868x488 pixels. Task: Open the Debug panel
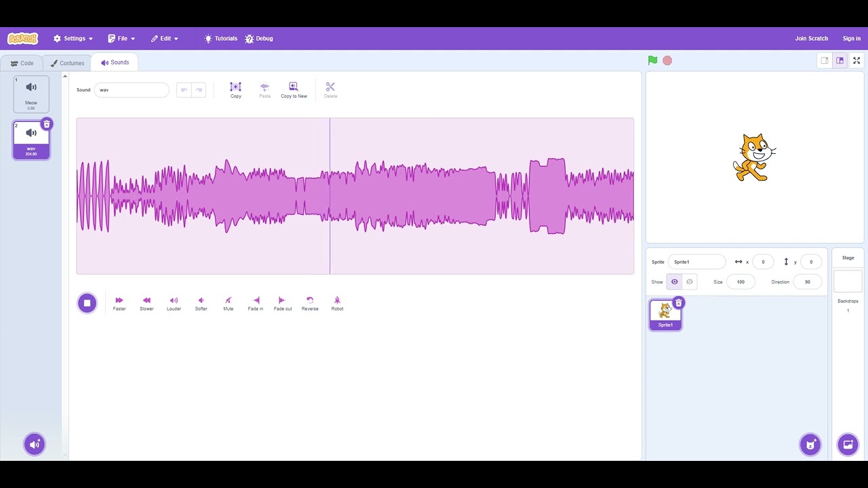click(x=259, y=39)
